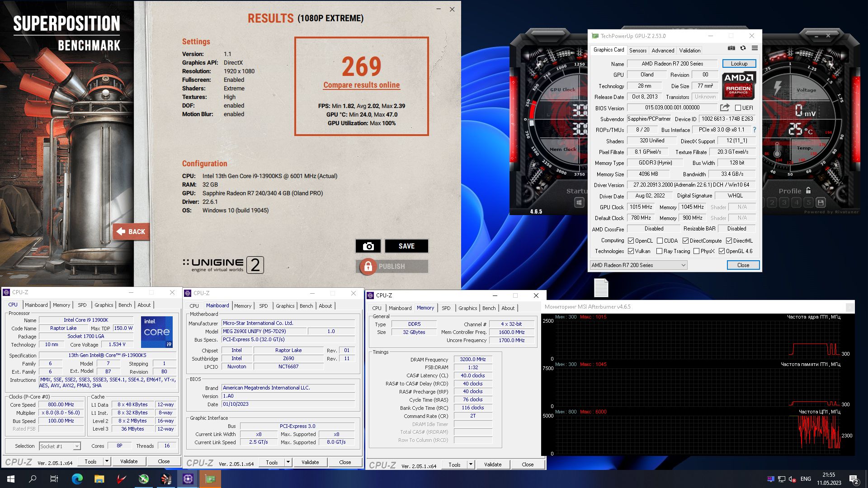
Task: Click the Close button in GPU-Z
Action: 743,265
